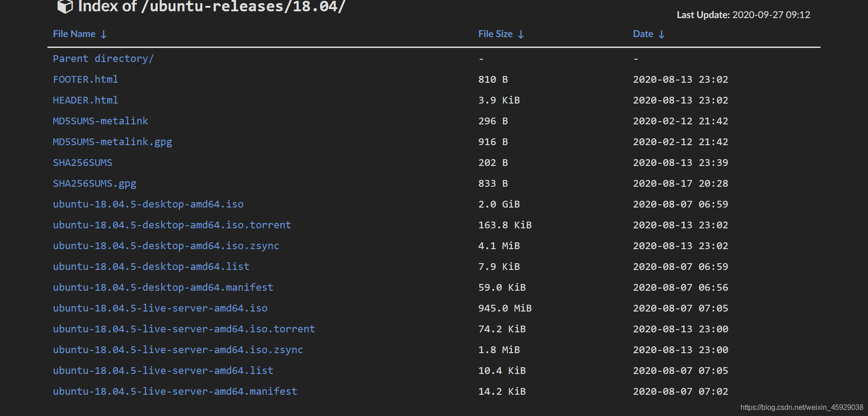
Task: Click the date 2020-08-13 23:39
Action: 680,163
